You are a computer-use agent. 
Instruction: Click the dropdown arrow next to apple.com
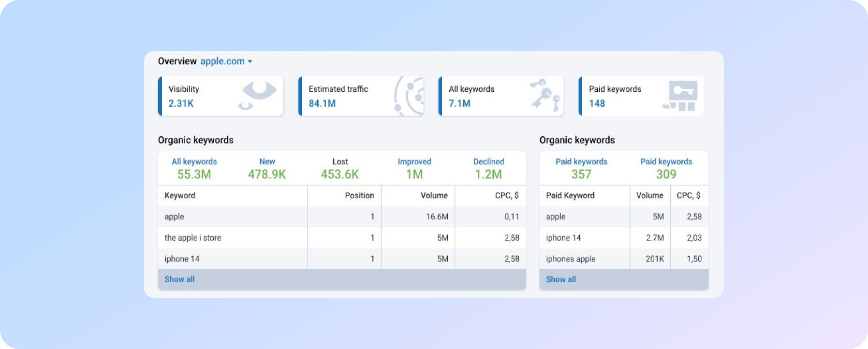pos(250,62)
